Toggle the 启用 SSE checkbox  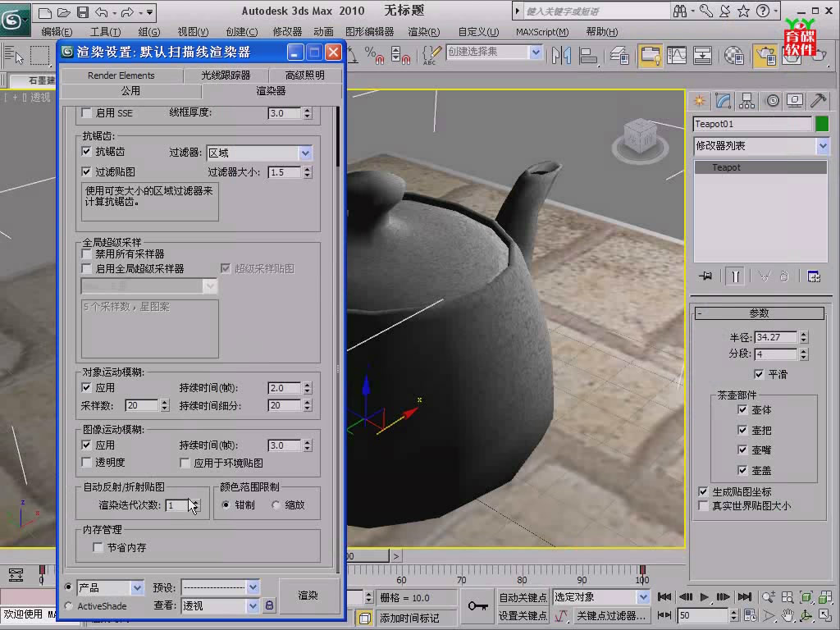(x=85, y=113)
